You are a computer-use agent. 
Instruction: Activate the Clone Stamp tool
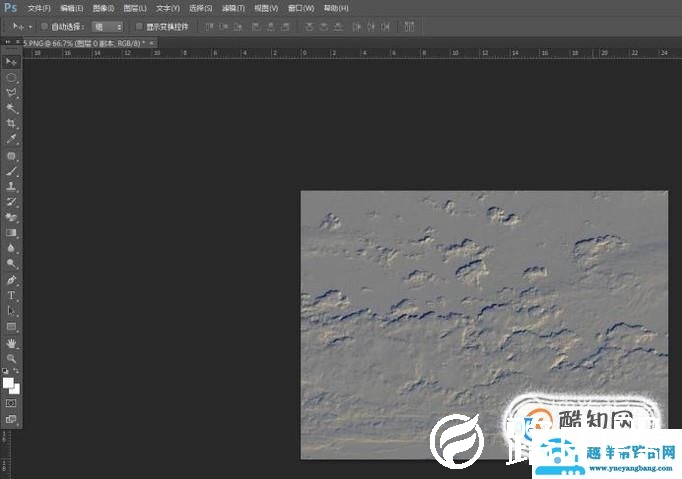coord(12,186)
